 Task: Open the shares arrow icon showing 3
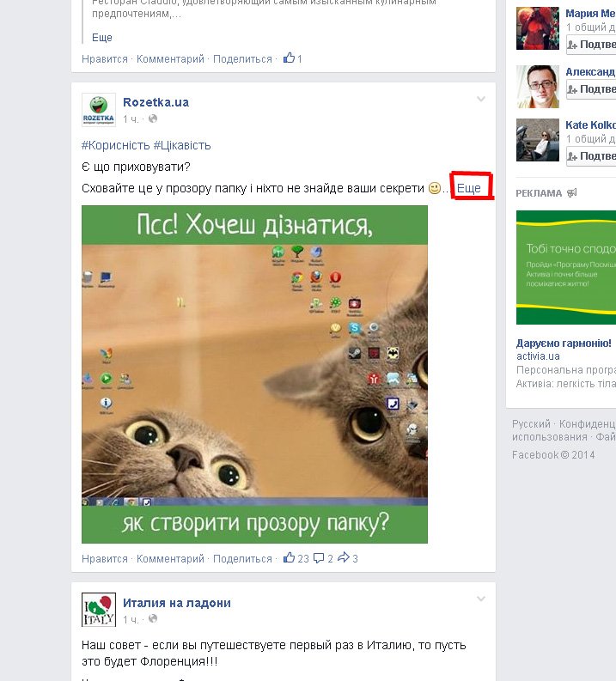344,557
